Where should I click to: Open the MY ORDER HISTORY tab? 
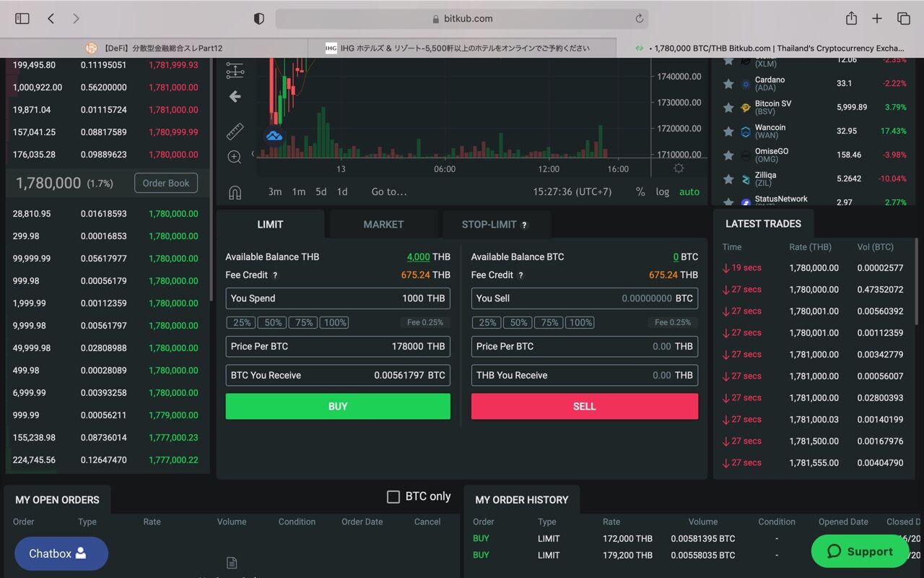coord(522,499)
